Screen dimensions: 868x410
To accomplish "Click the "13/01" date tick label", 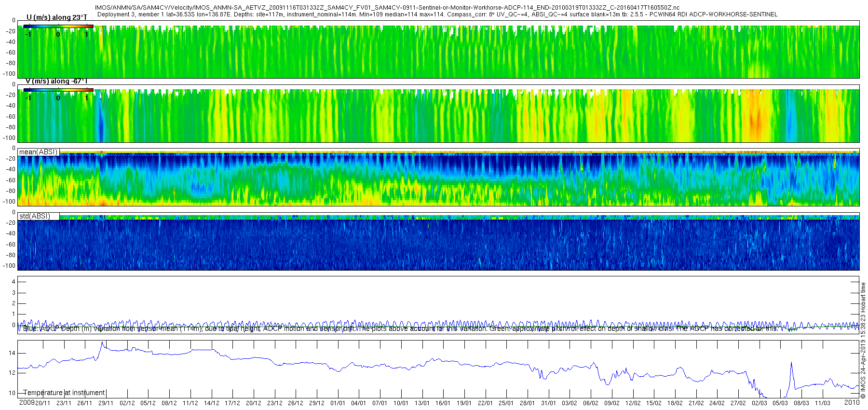I will click(x=422, y=403).
